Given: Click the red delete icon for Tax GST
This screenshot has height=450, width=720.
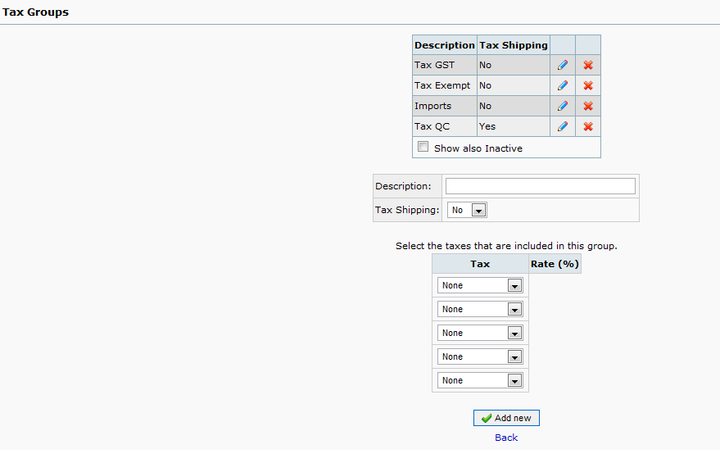Looking at the screenshot, I should point(588,65).
